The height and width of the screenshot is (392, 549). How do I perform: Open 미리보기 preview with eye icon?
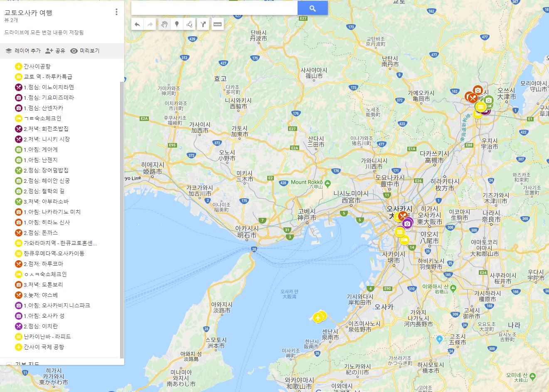85,51
